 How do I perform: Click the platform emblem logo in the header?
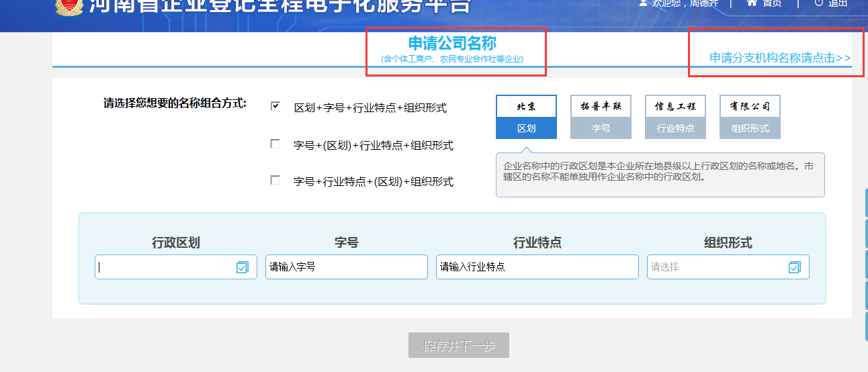point(68,5)
